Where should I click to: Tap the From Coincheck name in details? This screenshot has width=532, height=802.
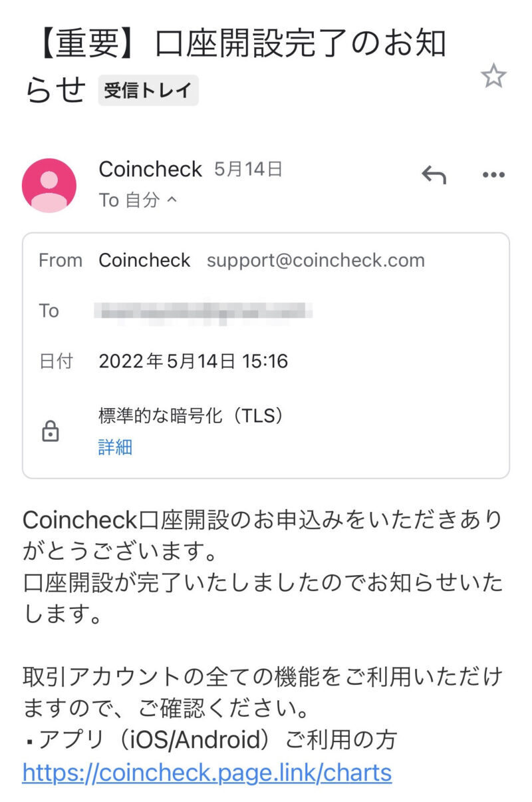144,260
